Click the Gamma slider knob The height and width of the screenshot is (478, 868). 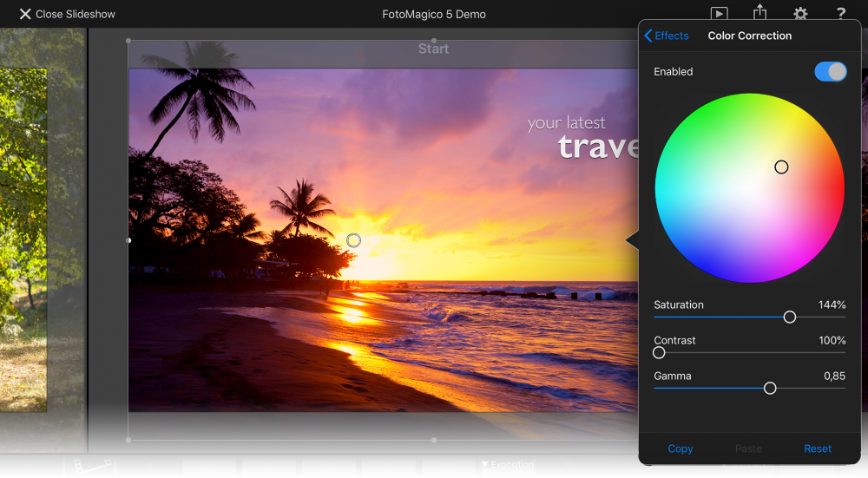pos(770,389)
